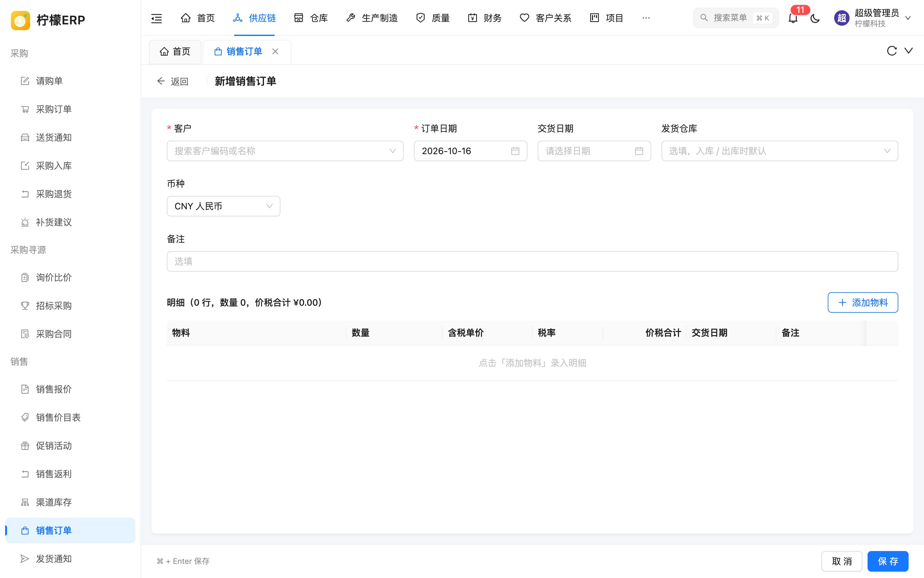Image resolution: width=924 pixels, height=578 pixels.
Task: Close the 销售订单 tab
Action: coord(275,51)
